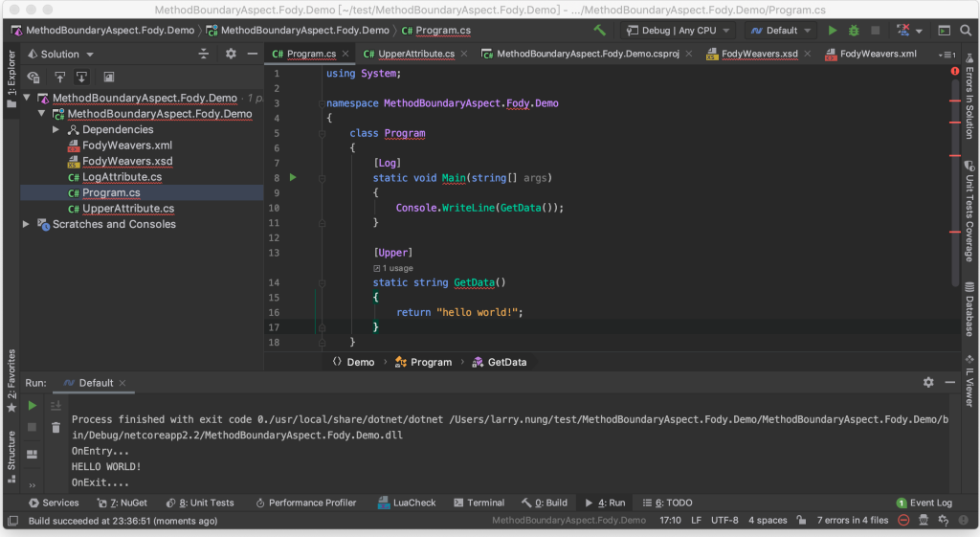The image size is (980, 537).
Task: Open the LuaCheck tool window
Action: (x=407, y=503)
